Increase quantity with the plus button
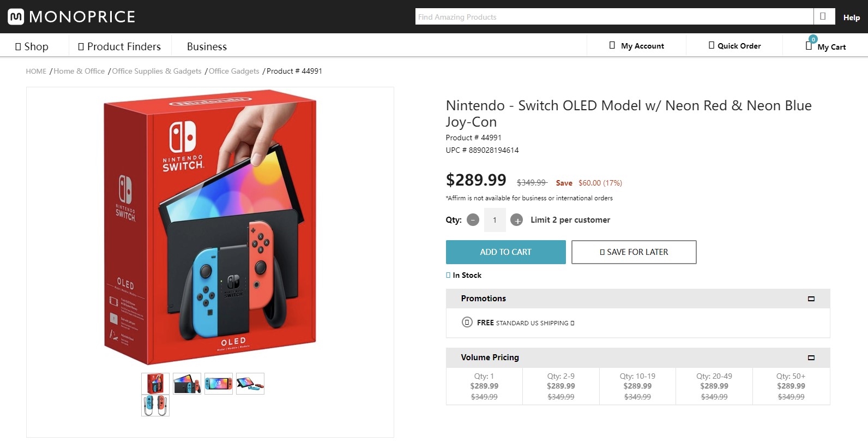This screenshot has width=868, height=441. tap(516, 220)
